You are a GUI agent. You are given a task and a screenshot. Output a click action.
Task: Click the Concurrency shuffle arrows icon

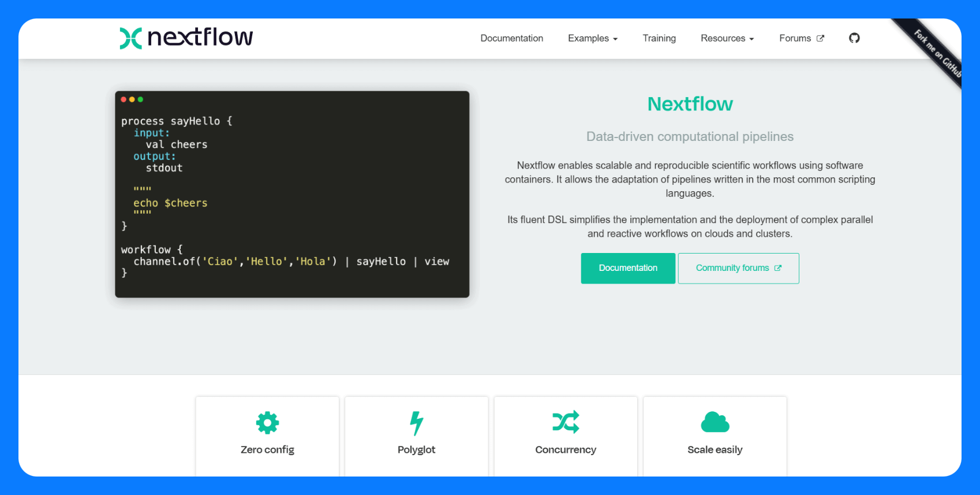coord(566,422)
